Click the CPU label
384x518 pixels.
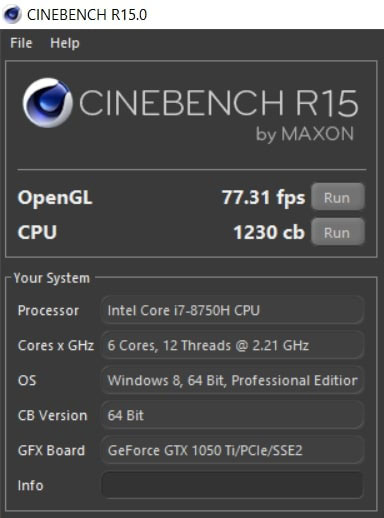37,232
